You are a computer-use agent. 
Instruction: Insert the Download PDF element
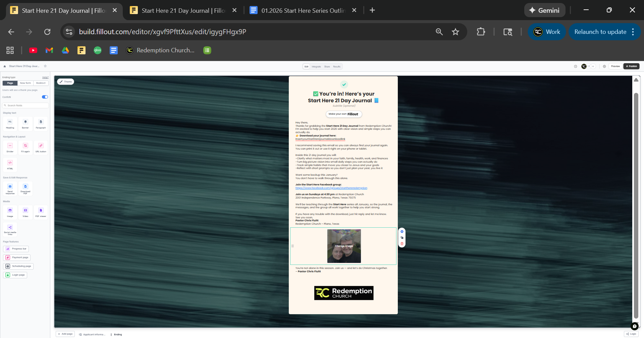coord(25,188)
